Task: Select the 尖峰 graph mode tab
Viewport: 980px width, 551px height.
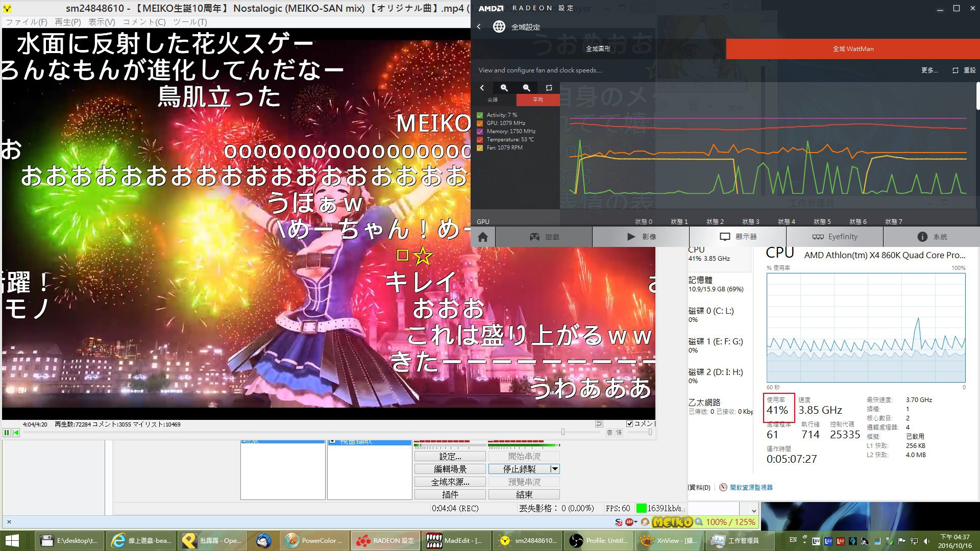Action: click(x=493, y=99)
